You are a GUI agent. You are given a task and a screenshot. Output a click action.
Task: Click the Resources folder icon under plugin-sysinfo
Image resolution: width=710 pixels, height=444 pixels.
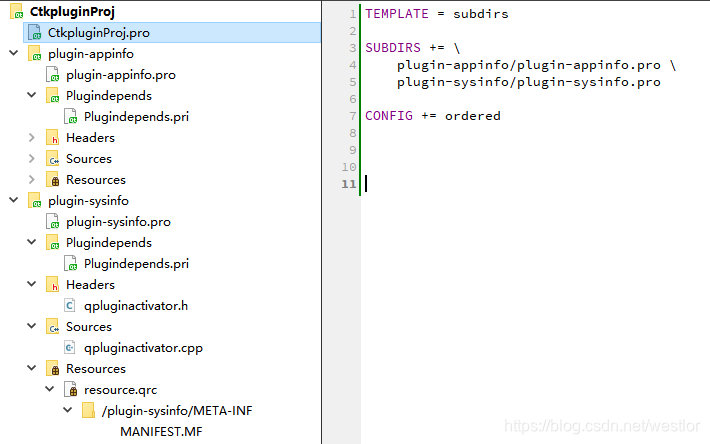tap(53, 369)
